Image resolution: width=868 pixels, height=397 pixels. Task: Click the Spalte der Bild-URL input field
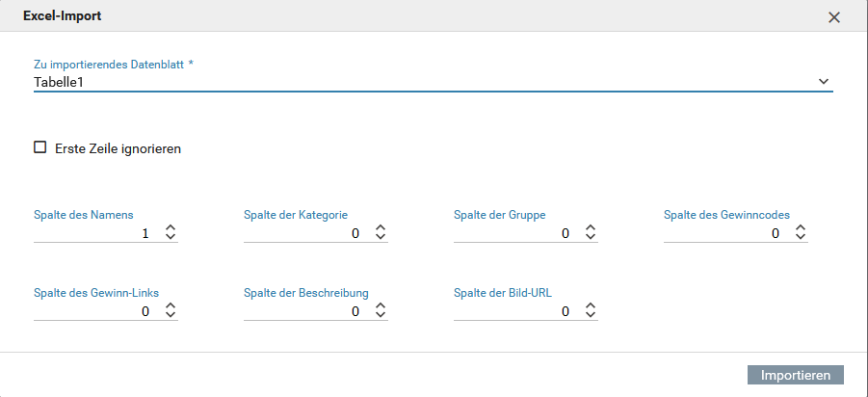pos(514,311)
